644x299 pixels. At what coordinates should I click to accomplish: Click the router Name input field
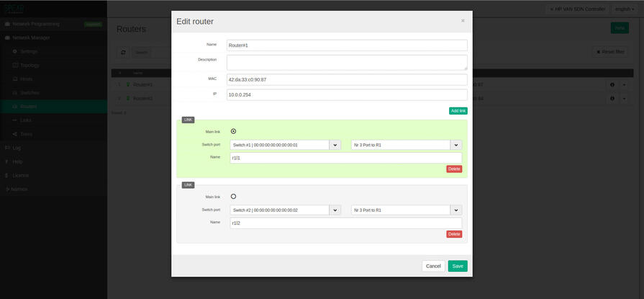click(347, 45)
